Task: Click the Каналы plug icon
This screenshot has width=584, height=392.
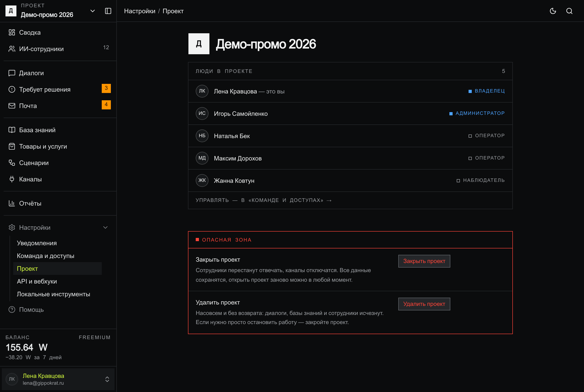Action: pos(12,179)
